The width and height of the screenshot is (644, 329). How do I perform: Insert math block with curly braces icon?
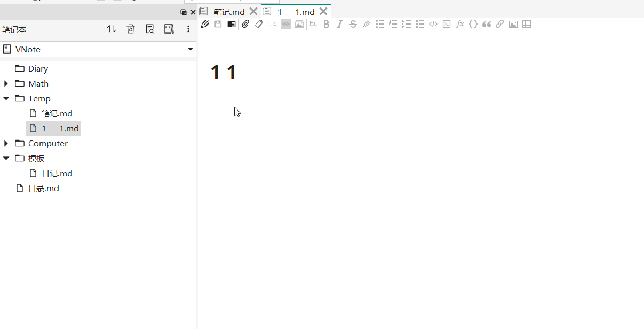point(473,24)
